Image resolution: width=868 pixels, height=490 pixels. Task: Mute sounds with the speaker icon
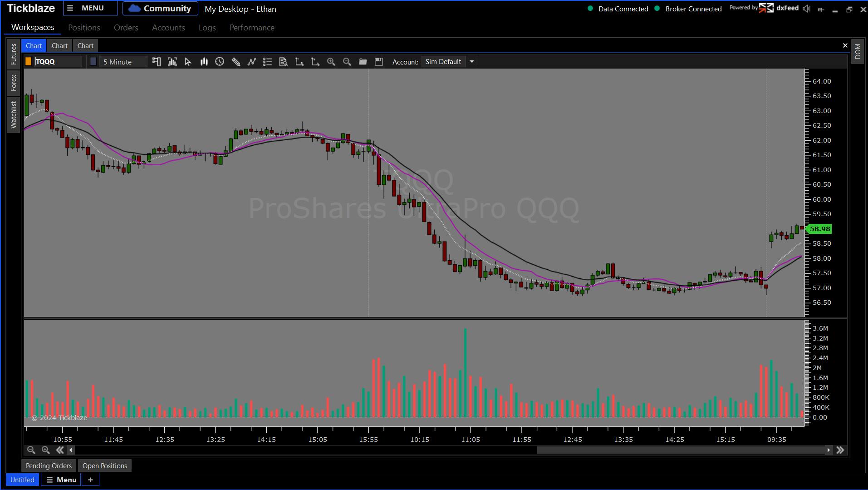pos(807,9)
